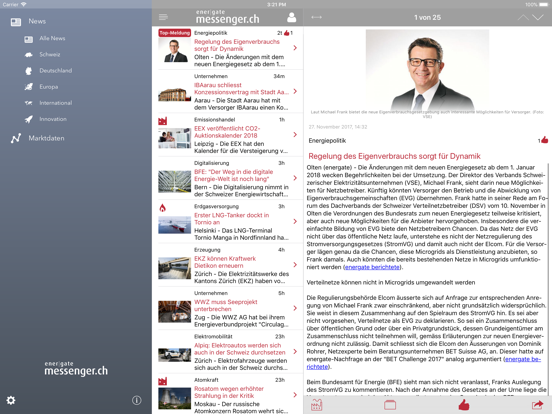Click the News newspaper icon

click(x=16, y=22)
